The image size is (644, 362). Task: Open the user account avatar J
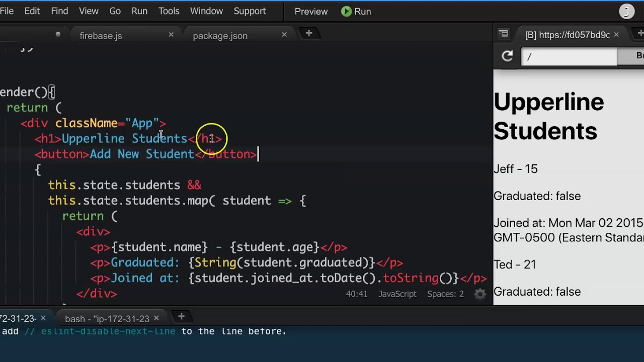coord(627,11)
